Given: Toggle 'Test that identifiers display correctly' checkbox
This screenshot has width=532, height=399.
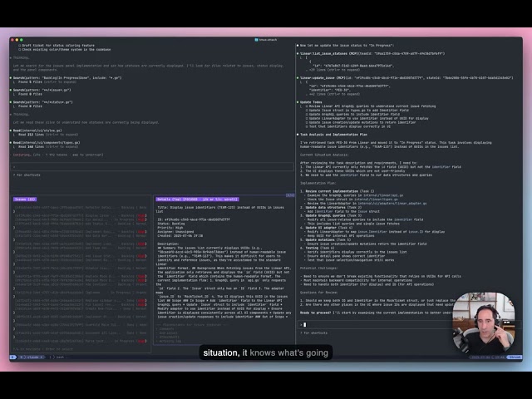Looking at the screenshot, I should pyautogui.click(x=307, y=126).
